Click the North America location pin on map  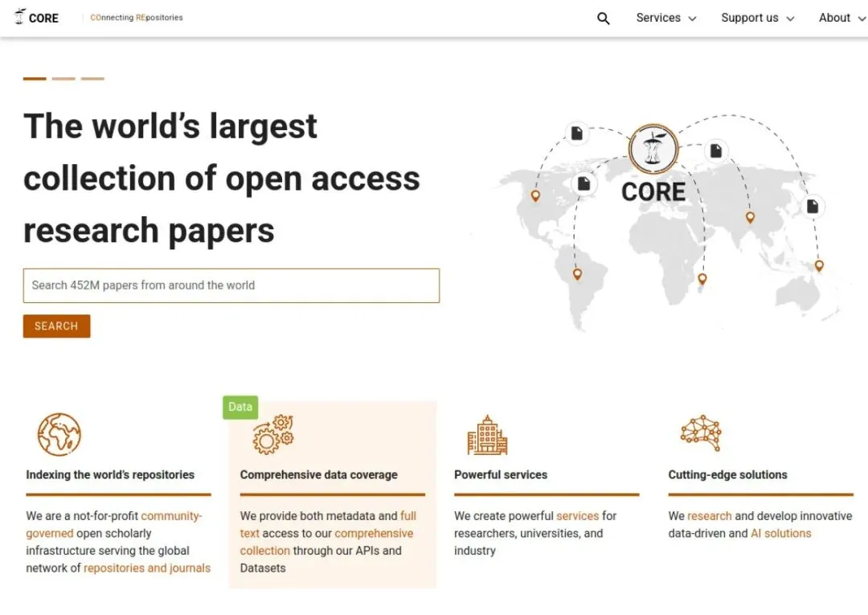(x=535, y=196)
